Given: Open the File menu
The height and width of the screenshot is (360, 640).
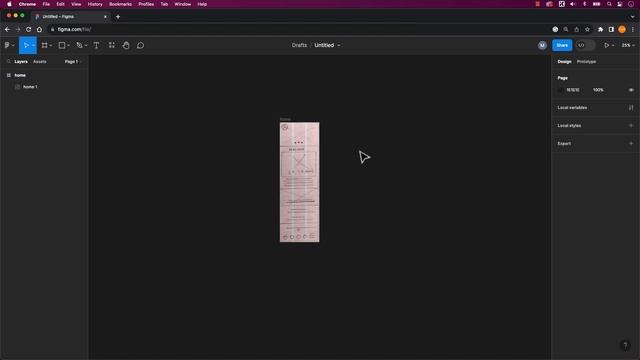Looking at the screenshot, I should click(46, 4).
